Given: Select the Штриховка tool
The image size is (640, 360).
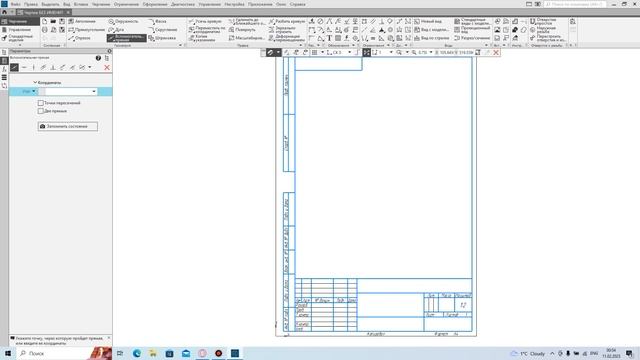Looking at the screenshot, I should (162, 38).
